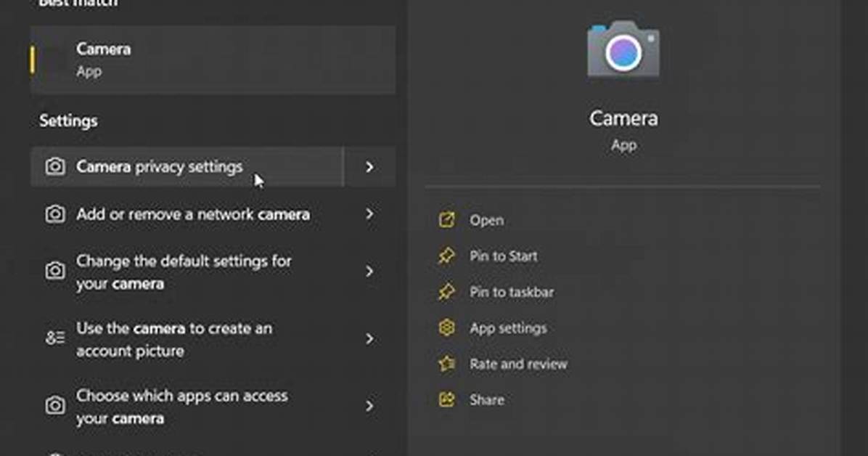Click the App settings gear icon
Image resolution: width=868 pixels, height=456 pixels.
[447, 327]
